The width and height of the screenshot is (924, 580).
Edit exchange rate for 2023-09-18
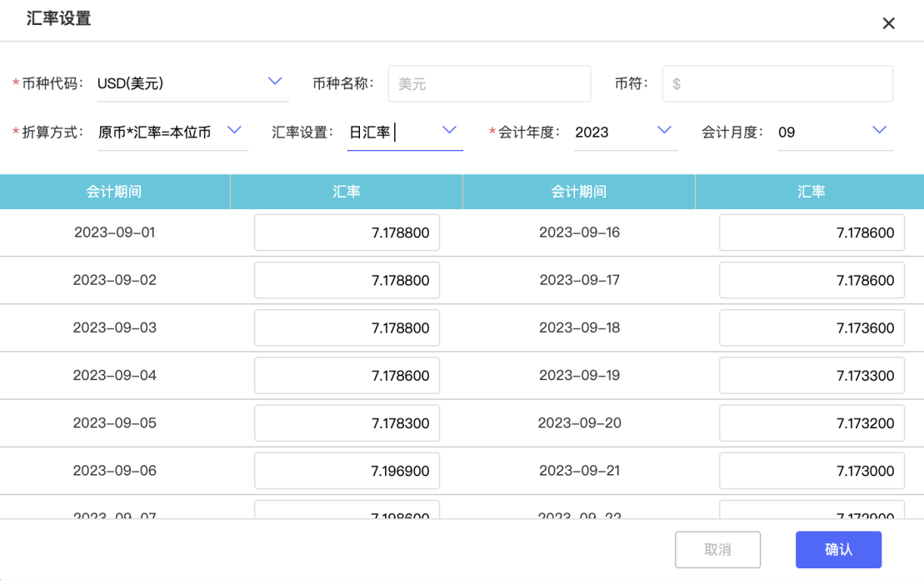812,328
